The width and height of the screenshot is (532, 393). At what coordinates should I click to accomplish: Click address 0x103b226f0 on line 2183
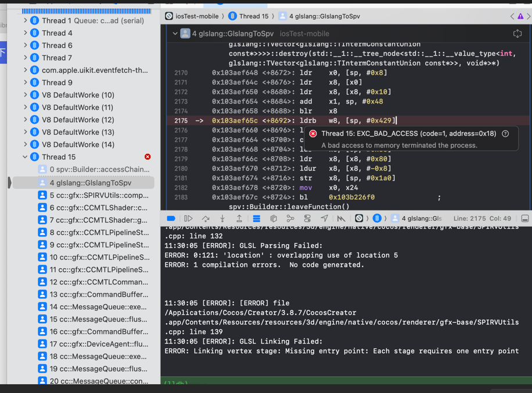click(351, 197)
